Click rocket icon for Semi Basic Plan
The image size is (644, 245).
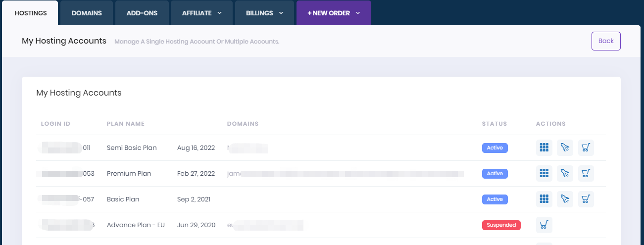click(x=565, y=147)
